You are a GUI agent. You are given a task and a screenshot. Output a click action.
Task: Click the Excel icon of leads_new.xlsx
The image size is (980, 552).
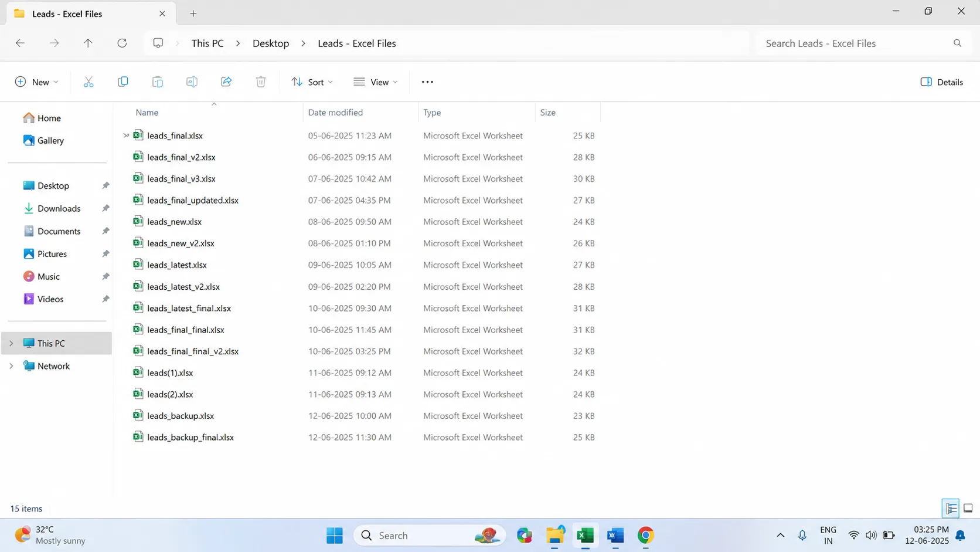[138, 221]
